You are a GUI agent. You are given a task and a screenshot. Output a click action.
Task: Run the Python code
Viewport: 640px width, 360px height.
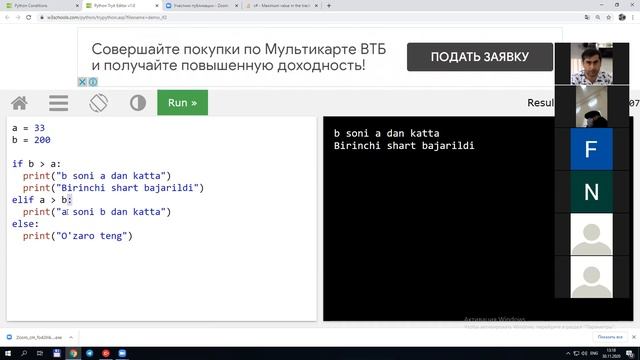[x=182, y=102]
